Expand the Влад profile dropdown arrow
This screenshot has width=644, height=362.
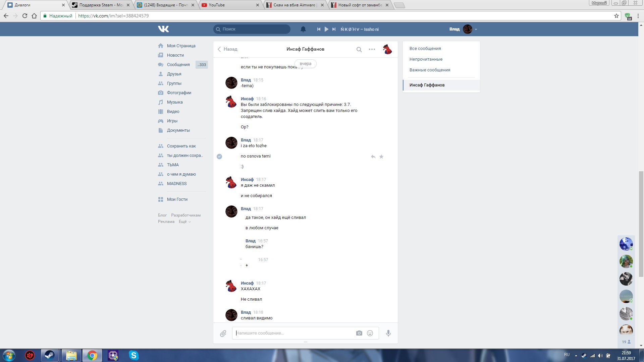pos(476,29)
